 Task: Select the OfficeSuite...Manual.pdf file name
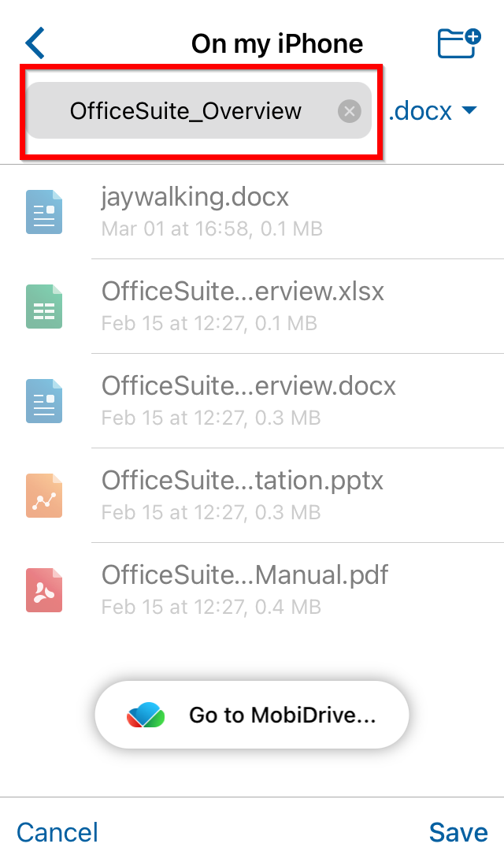click(245, 575)
